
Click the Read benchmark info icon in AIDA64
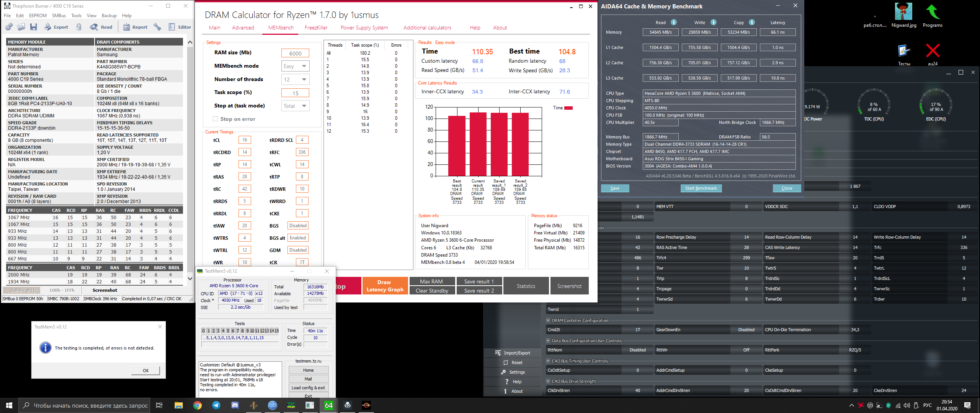point(674,23)
